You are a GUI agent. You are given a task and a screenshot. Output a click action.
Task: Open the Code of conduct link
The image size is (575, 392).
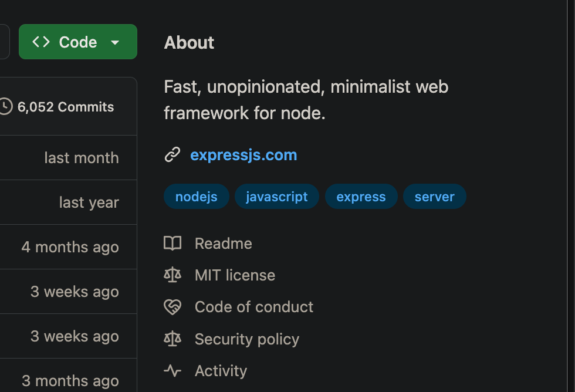coord(254,307)
